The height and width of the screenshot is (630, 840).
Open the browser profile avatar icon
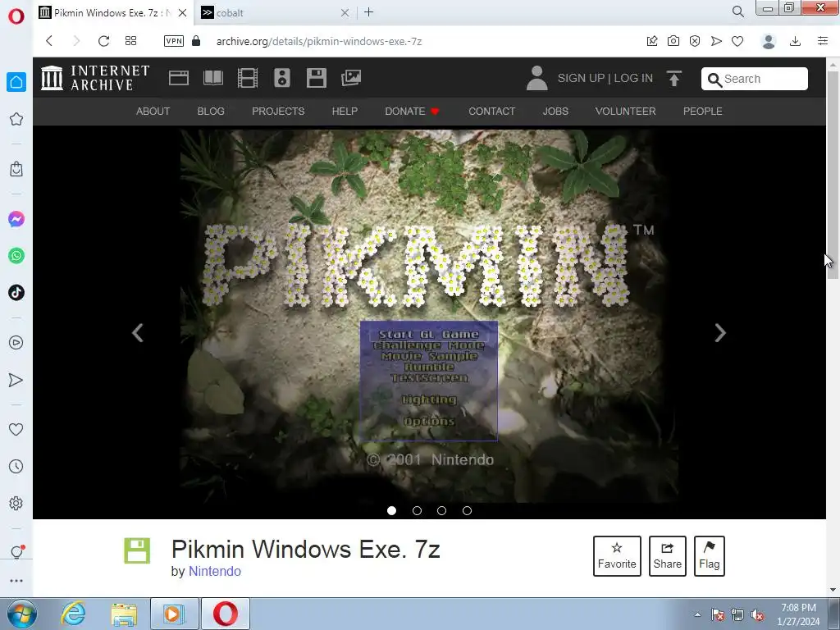tap(769, 41)
